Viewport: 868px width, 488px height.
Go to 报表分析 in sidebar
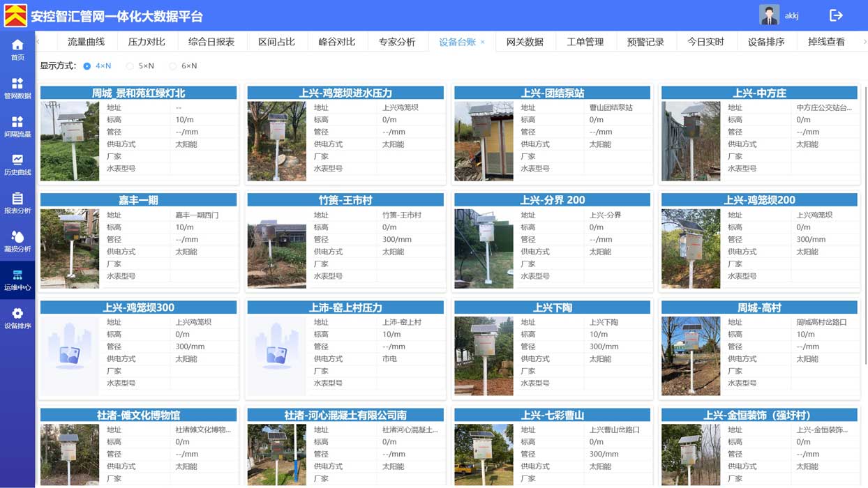pos(17,203)
